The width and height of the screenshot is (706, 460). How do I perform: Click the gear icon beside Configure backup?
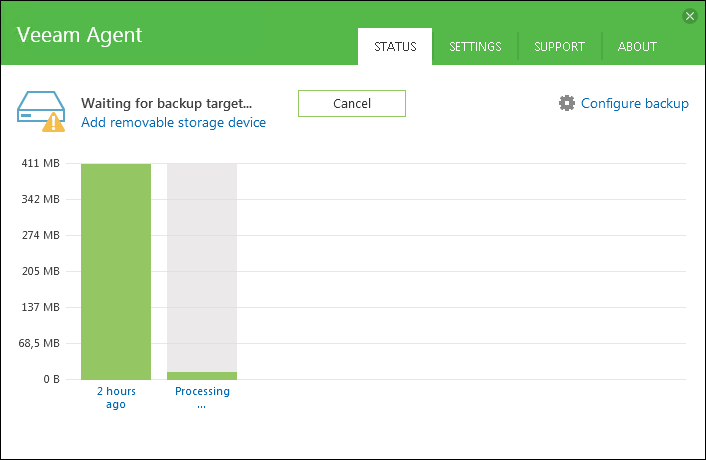pyautogui.click(x=567, y=103)
